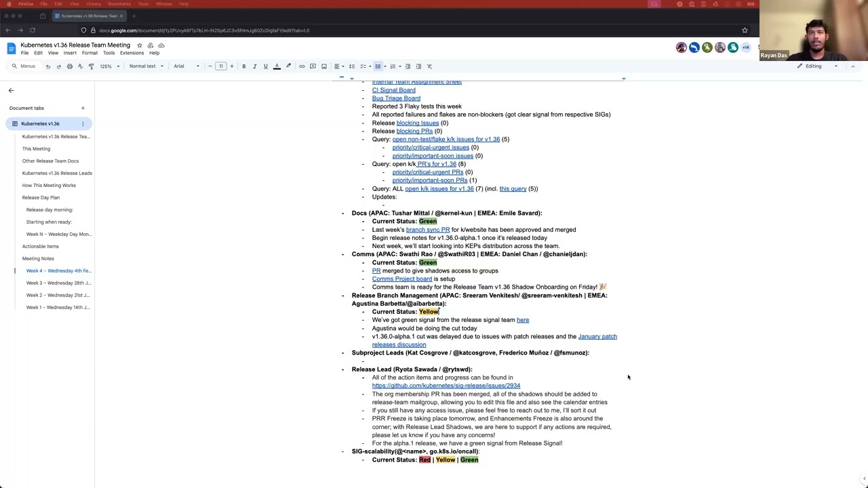The height and width of the screenshot is (488, 868).
Task: Expand the bulleted list style arrow
Action: [384, 66]
